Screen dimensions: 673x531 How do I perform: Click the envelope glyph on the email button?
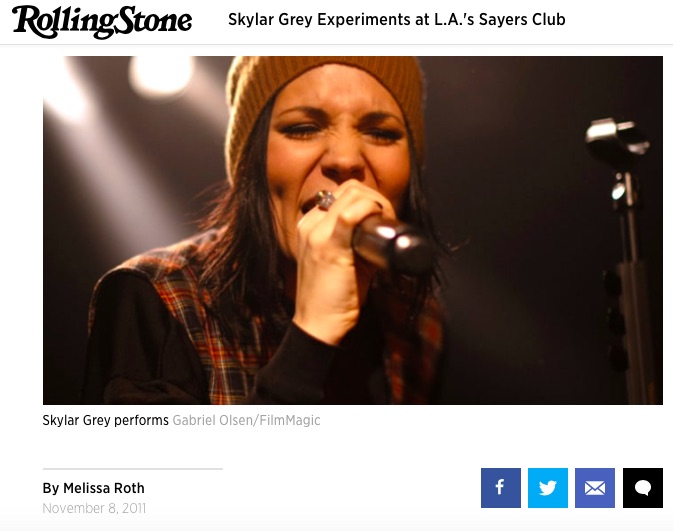point(595,488)
